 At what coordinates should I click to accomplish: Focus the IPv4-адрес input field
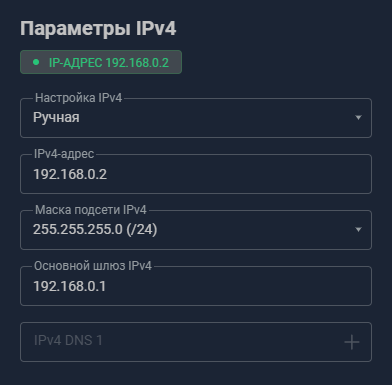(196, 174)
